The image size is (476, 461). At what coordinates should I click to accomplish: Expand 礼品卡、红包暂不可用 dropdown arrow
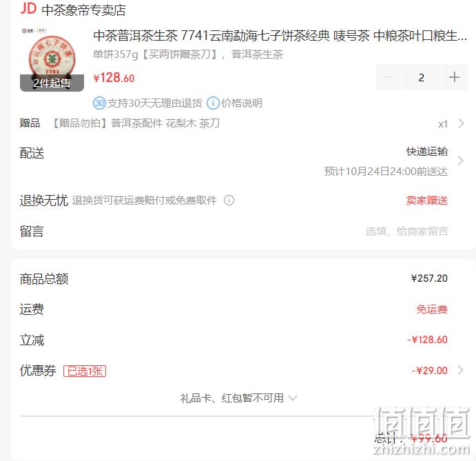click(x=293, y=398)
